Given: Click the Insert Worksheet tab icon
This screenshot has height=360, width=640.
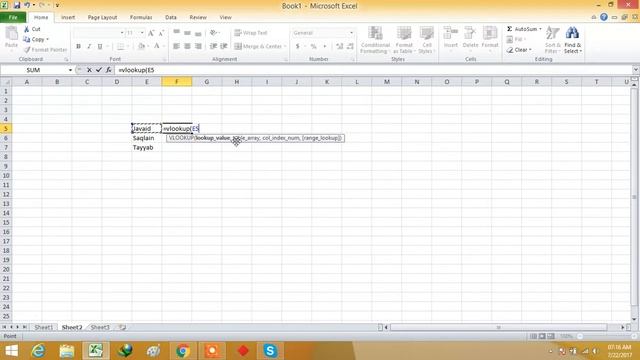Looking at the screenshot, I should (x=122, y=327).
